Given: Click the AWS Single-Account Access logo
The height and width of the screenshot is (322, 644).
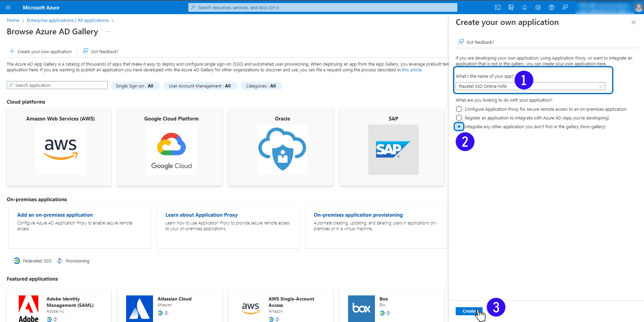Looking at the screenshot, I should pos(251,308).
